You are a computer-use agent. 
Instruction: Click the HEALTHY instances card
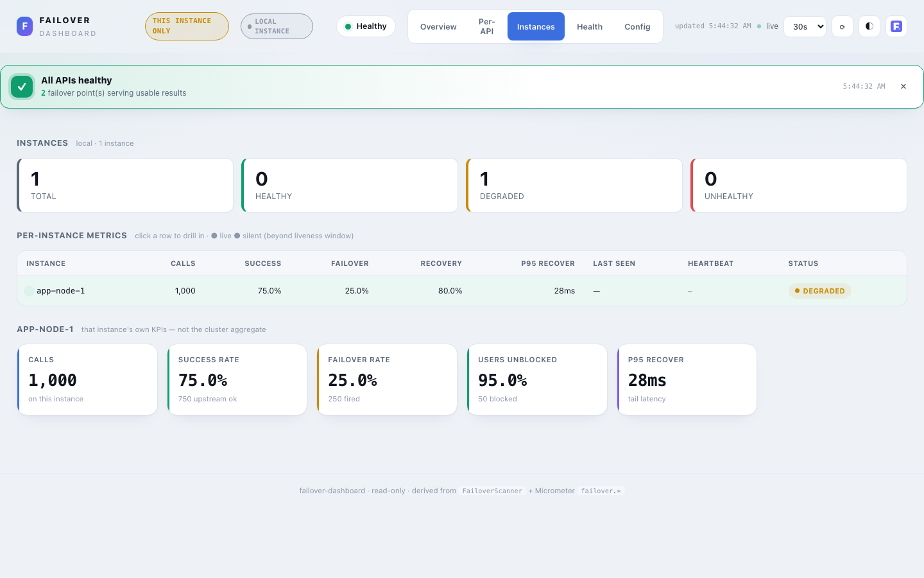350,185
